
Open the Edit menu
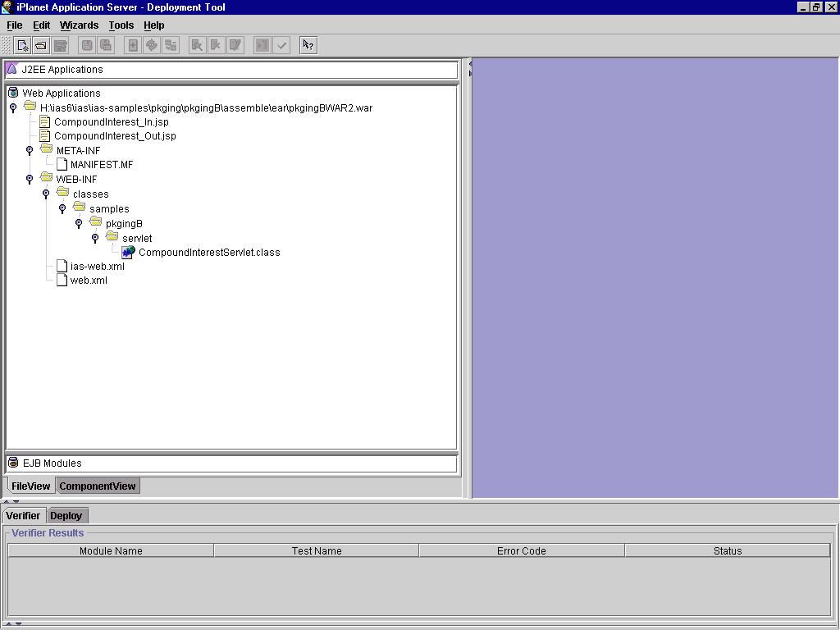click(41, 25)
